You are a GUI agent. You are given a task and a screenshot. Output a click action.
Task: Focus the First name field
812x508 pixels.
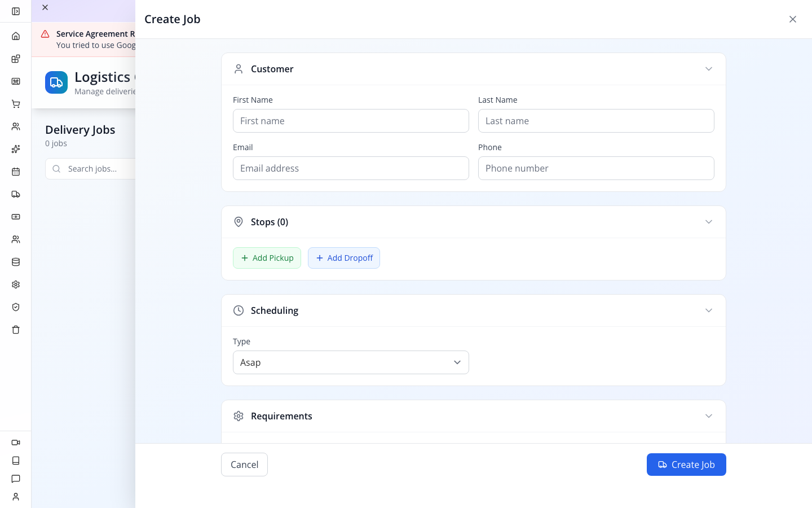click(351, 121)
